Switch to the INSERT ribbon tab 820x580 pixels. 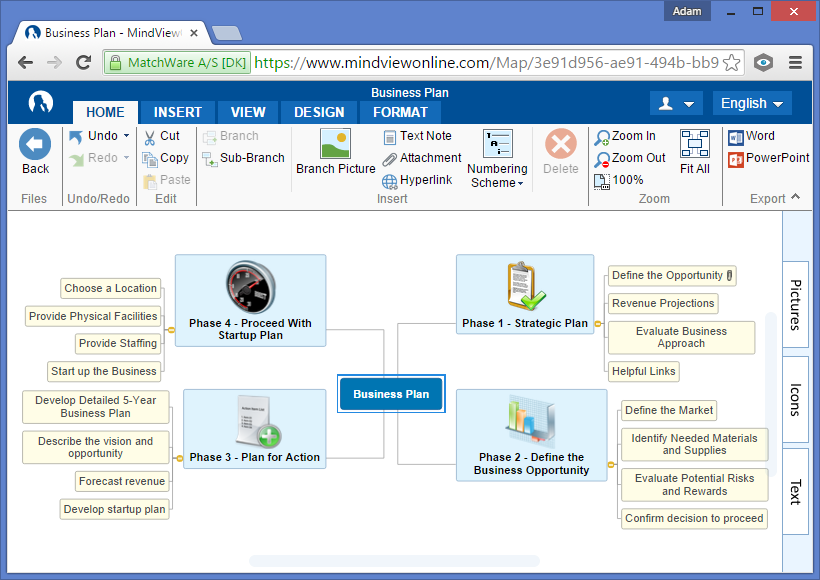178,112
